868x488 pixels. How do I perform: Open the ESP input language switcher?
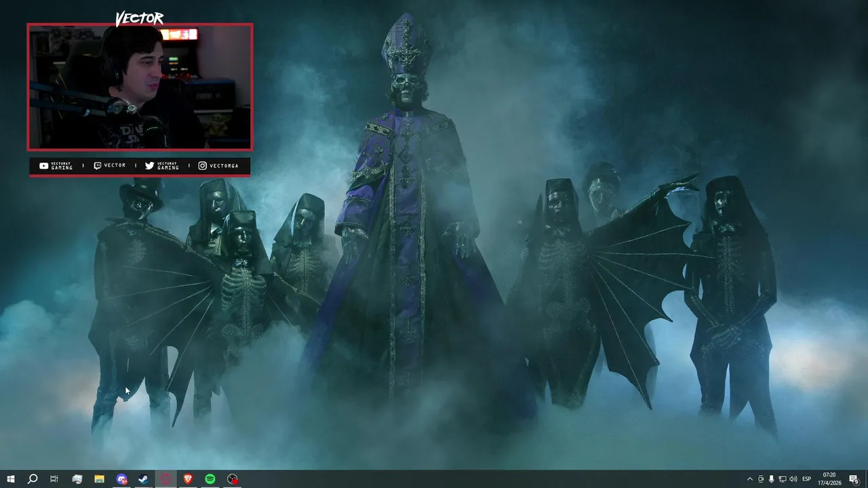[807, 479]
